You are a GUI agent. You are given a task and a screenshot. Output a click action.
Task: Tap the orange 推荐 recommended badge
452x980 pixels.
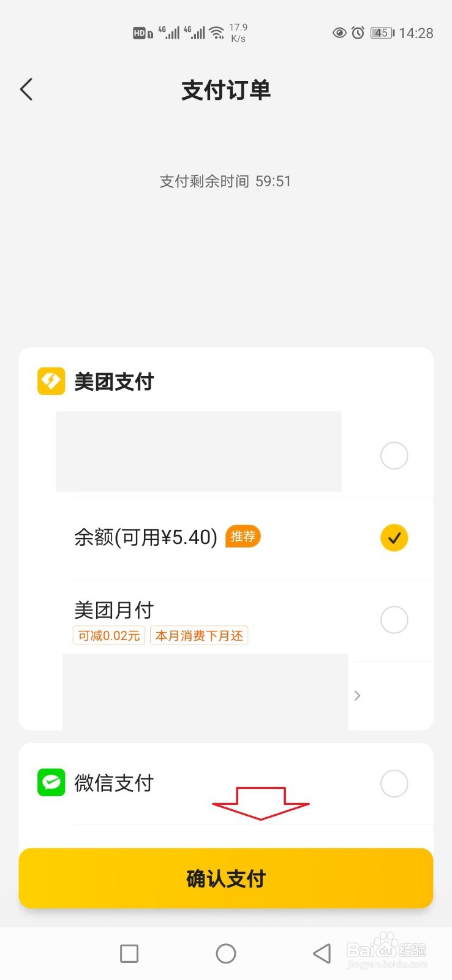point(243,537)
